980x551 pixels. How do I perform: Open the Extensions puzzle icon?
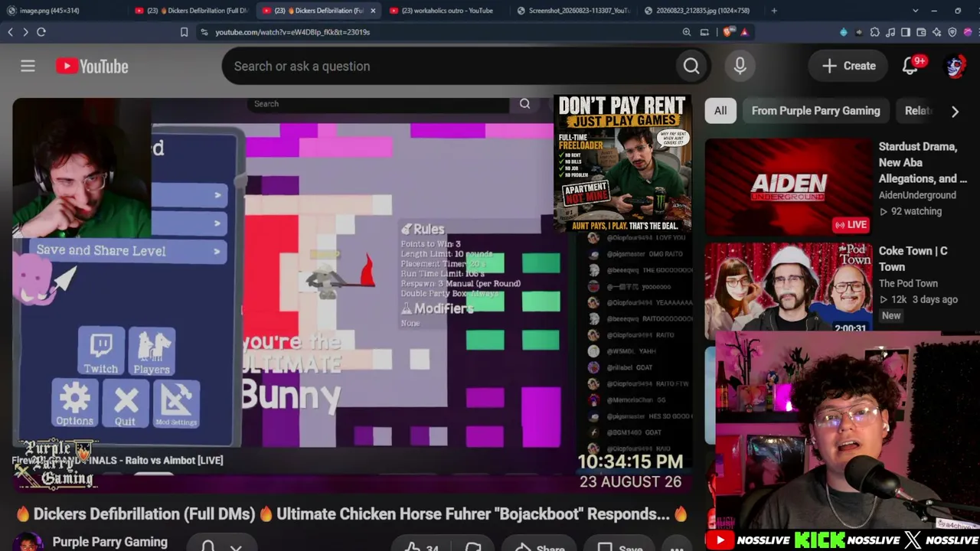(875, 32)
